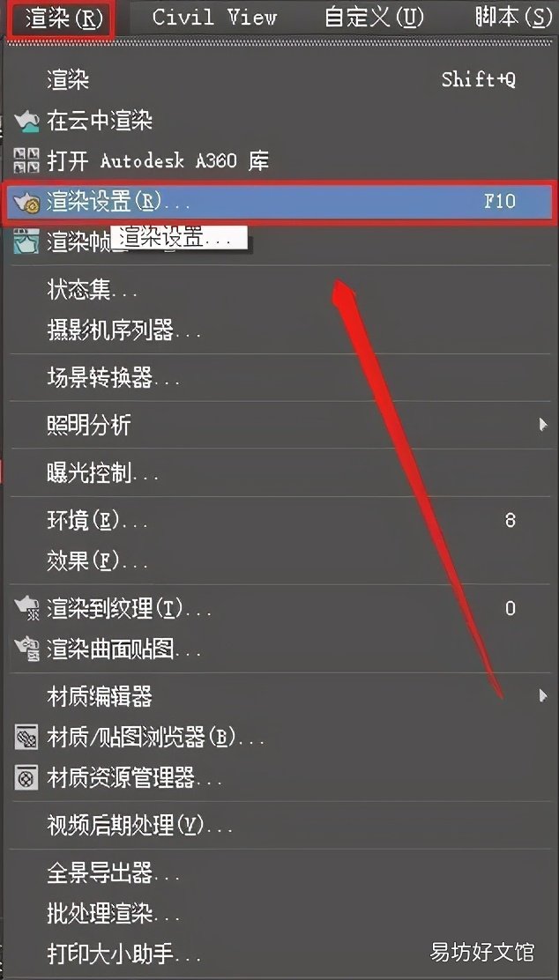Expand the 照明分析 submenu arrow
Screen dimensions: 559x980
click(x=543, y=426)
